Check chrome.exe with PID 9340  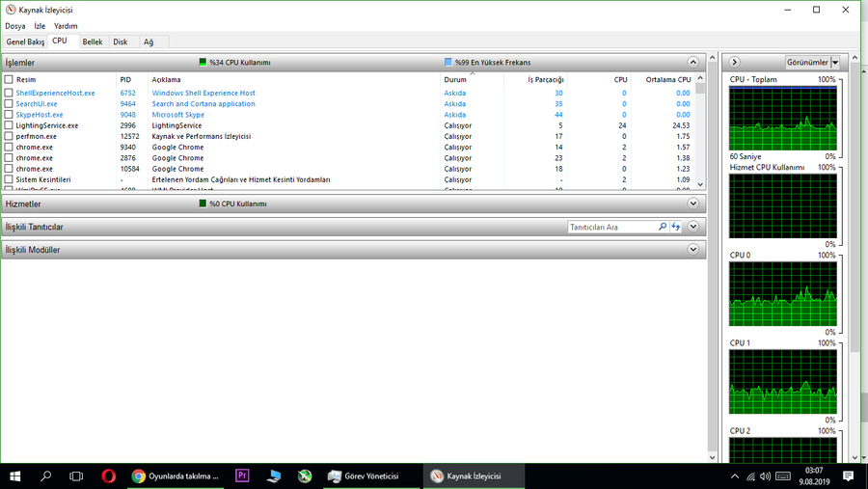click(x=9, y=147)
